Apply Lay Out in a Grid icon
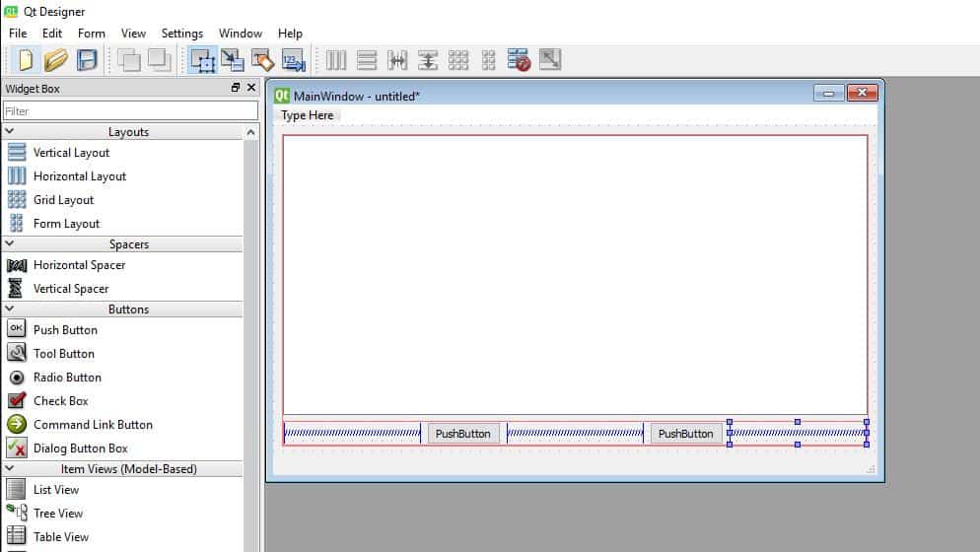Screen dimensions: 980x552 (458, 60)
